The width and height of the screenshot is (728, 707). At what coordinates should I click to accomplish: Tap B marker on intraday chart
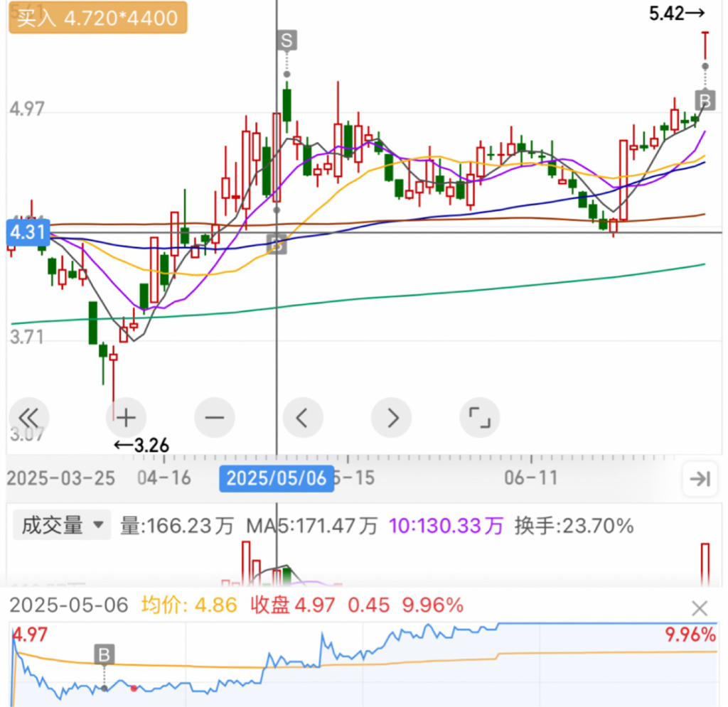(104, 654)
